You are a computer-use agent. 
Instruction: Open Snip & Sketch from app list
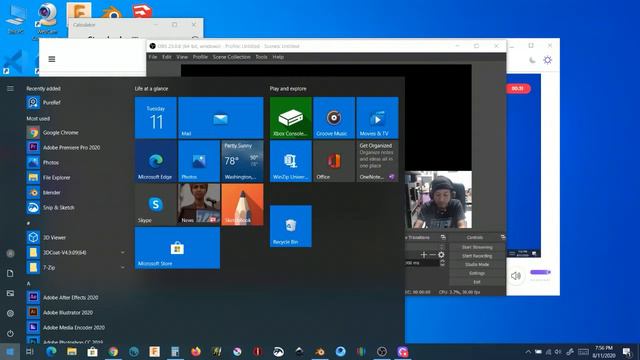pyautogui.click(x=76, y=208)
